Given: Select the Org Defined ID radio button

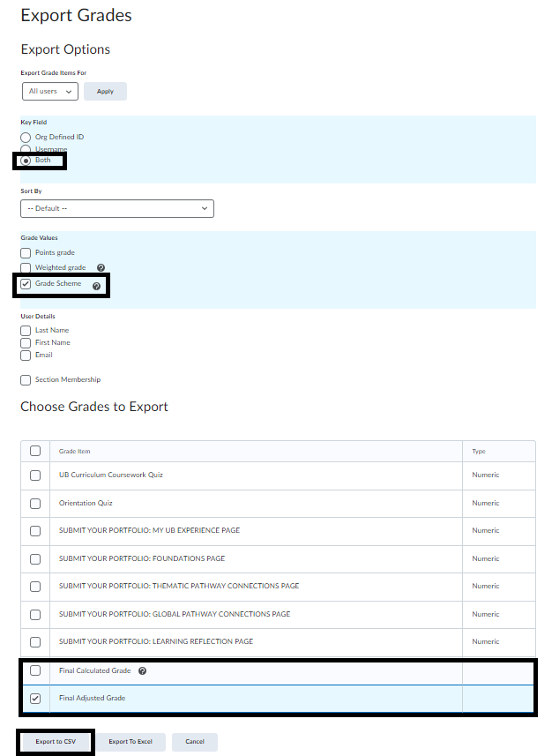Looking at the screenshot, I should tap(26, 138).
